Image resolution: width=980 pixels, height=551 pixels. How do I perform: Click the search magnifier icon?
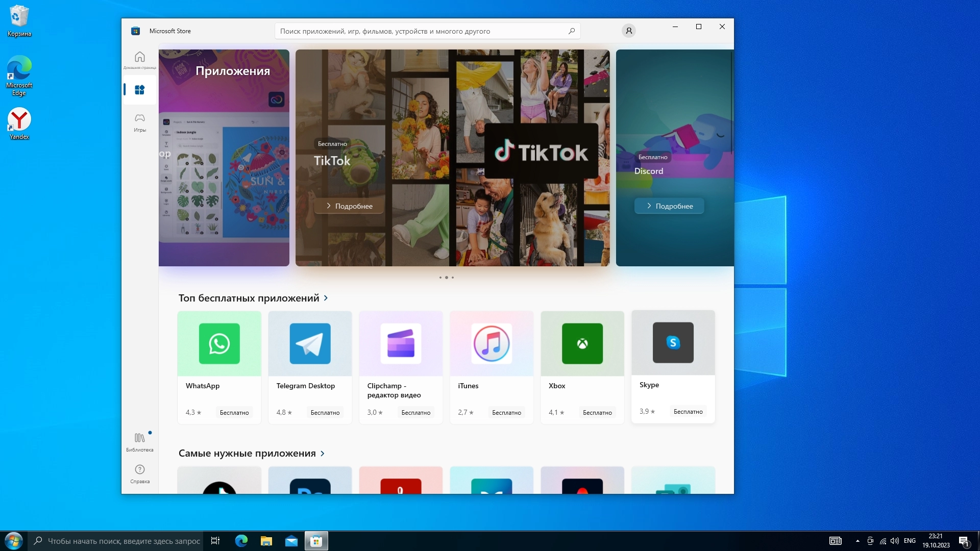pos(571,31)
